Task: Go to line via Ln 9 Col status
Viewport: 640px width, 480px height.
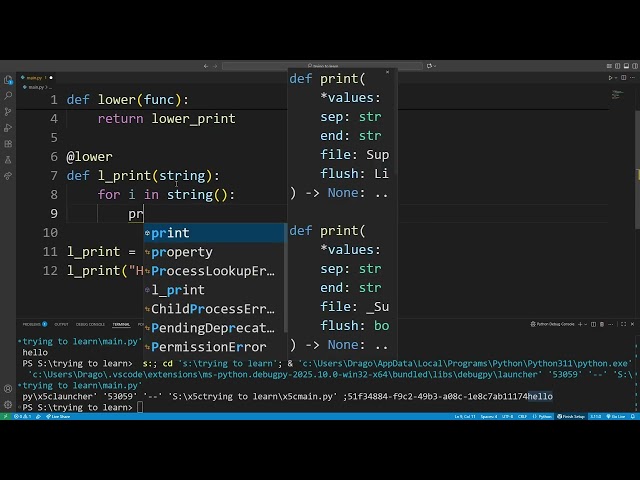Action: (464, 416)
